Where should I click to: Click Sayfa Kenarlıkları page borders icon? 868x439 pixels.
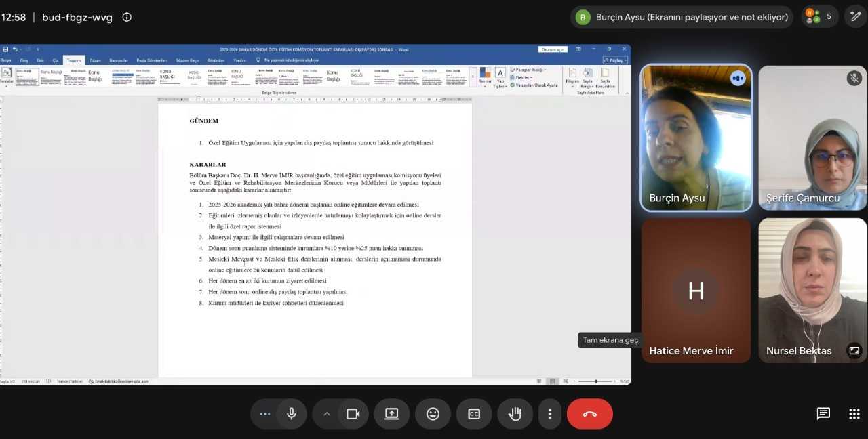[606, 77]
